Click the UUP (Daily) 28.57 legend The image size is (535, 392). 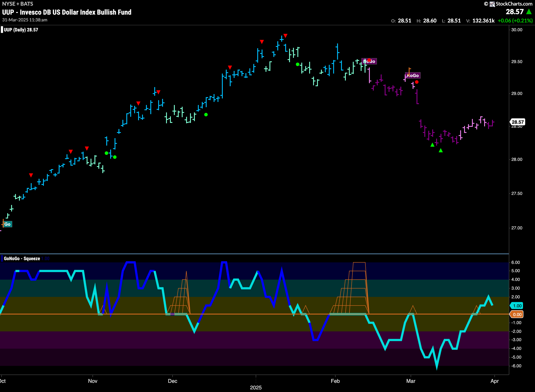click(x=21, y=30)
